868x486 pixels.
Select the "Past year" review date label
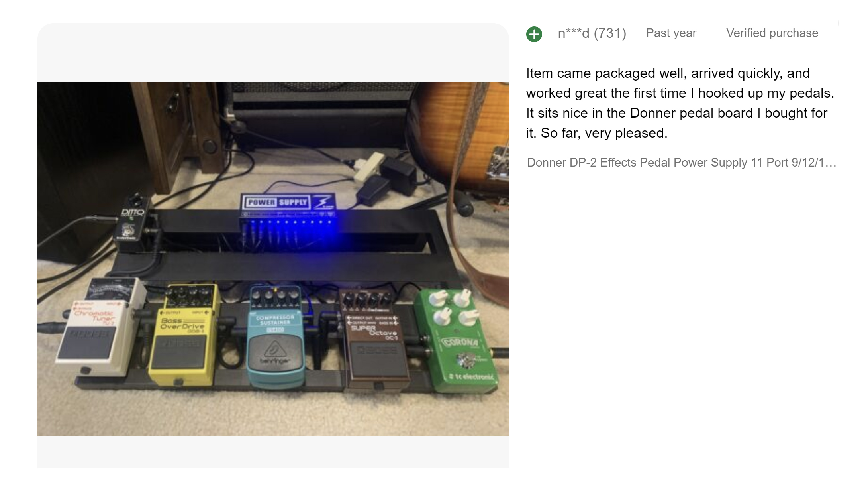(671, 33)
